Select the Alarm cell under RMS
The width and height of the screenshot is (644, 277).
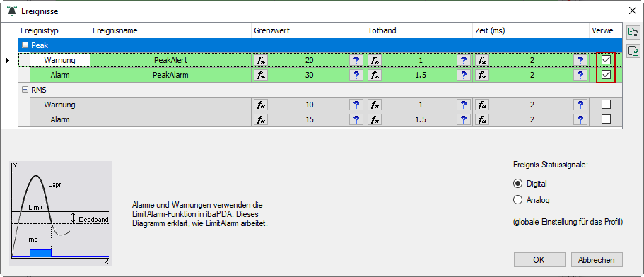pyautogui.click(x=60, y=119)
